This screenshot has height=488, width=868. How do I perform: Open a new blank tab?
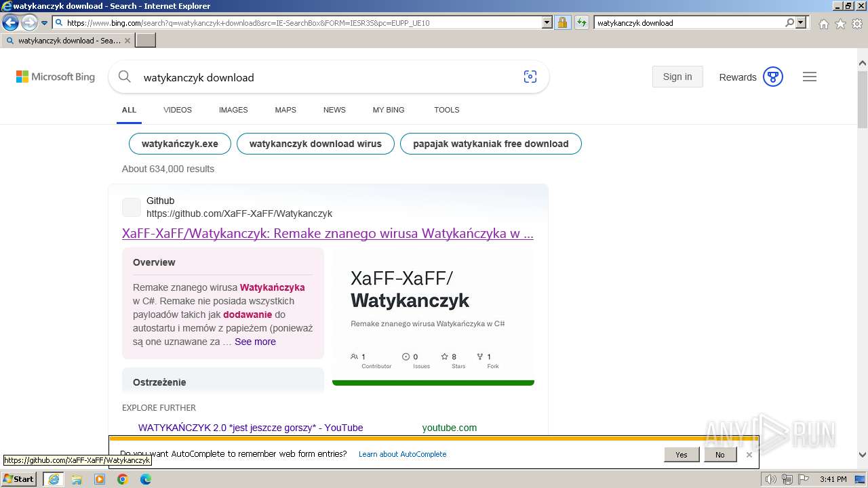(146, 40)
